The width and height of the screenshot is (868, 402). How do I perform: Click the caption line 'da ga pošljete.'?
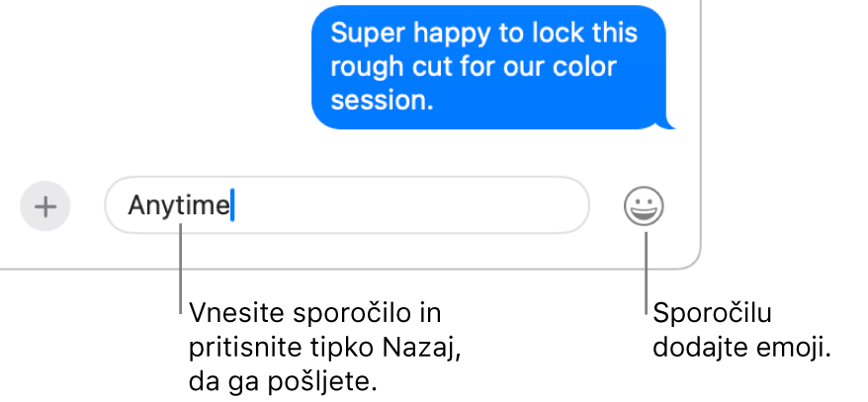(x=283, y=382)
